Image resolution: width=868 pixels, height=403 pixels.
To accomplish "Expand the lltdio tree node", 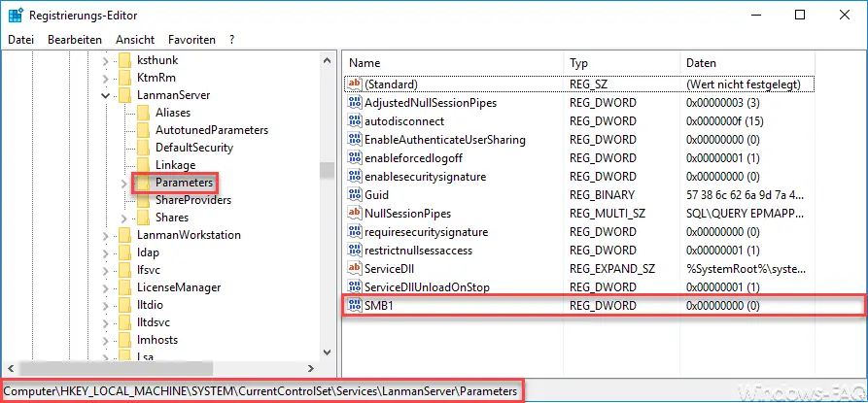I will click(x=106, y=306).
